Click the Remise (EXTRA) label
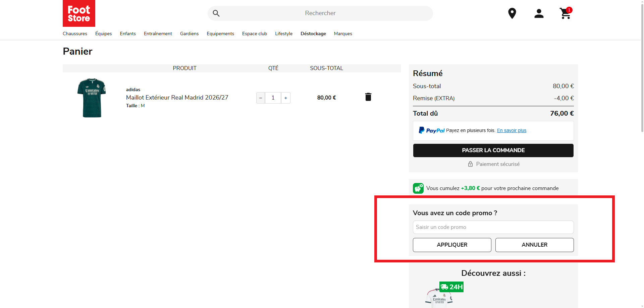Screen dimensions: 644x308 tap(434, 98)
